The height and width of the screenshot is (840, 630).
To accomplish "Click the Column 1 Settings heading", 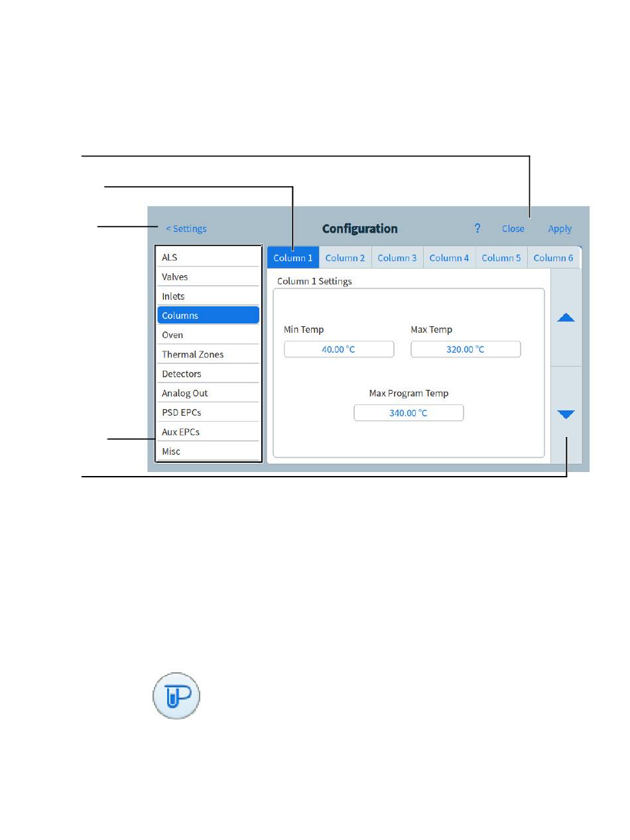I will [314, 281].
